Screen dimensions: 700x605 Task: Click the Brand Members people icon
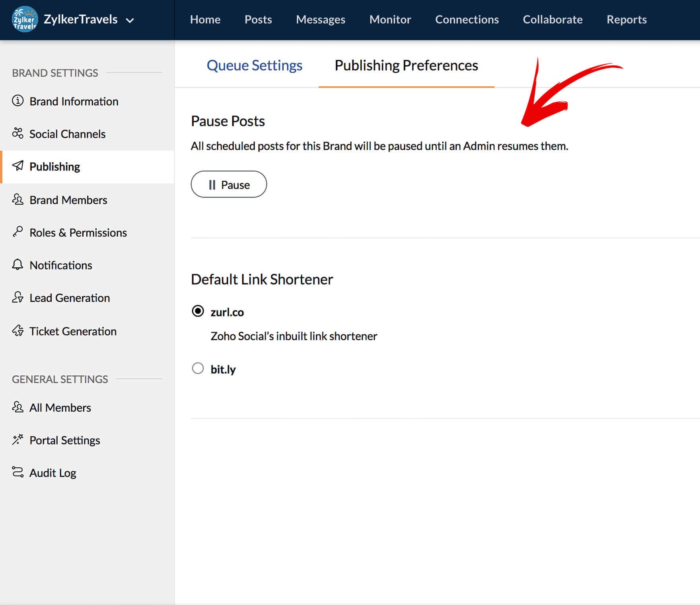(x=18, y=199)
